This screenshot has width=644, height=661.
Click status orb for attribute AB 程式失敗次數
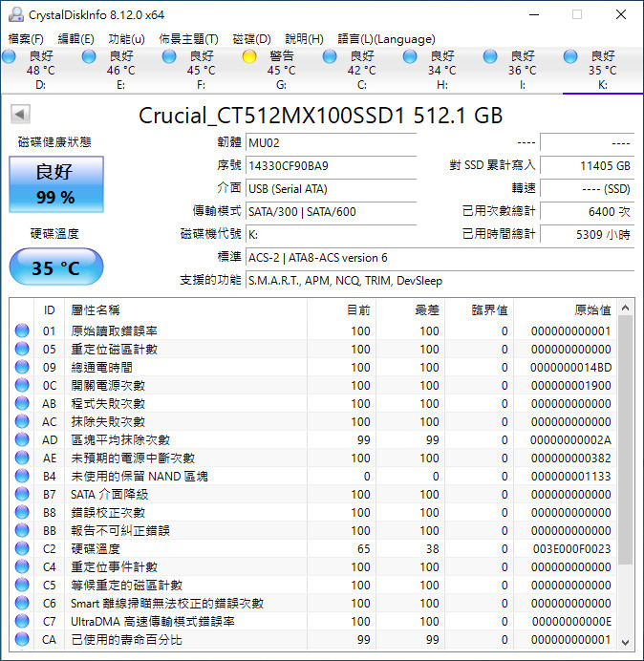[x=22, y=403]
